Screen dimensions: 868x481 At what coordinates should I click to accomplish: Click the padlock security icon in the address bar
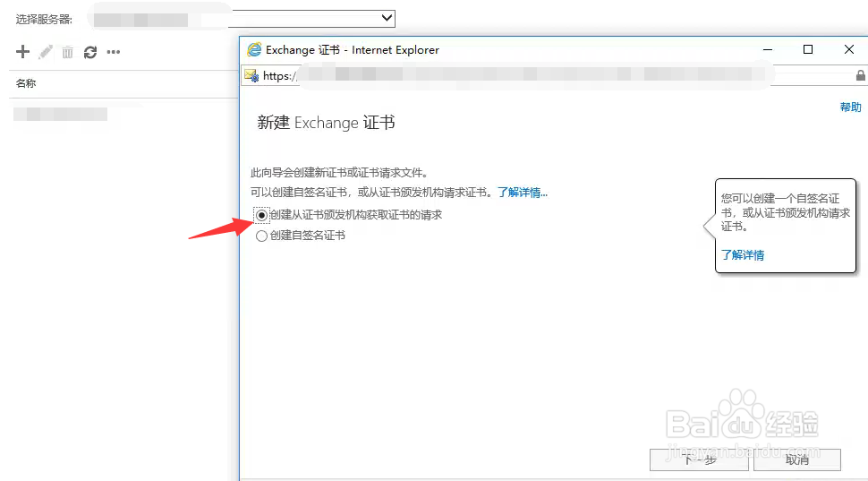860,75
